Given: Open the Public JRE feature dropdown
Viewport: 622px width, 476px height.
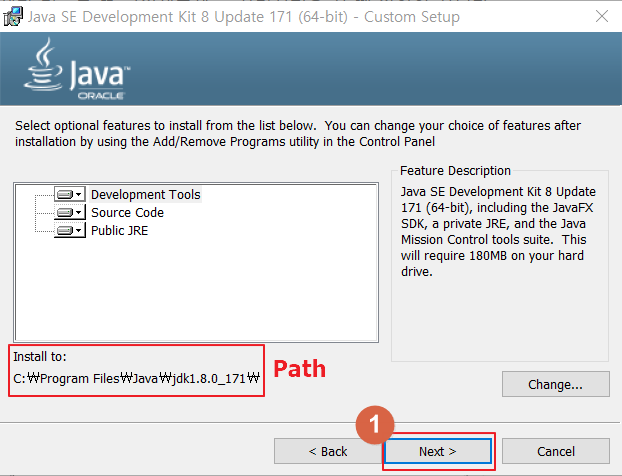Looking at the screenshot, I should click(x=70, y=230).
